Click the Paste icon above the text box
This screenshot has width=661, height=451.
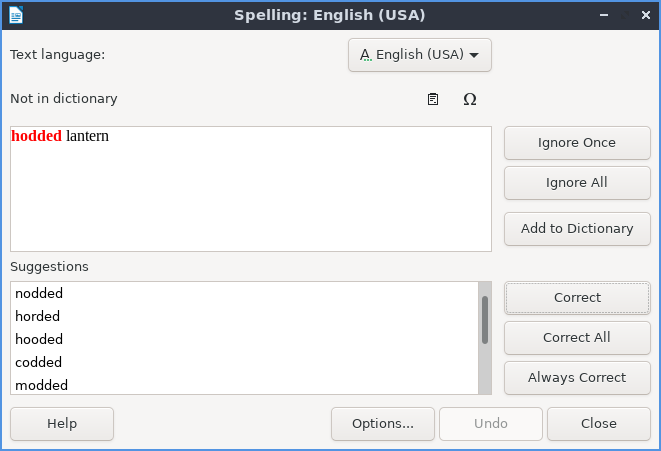click(433, 99)
